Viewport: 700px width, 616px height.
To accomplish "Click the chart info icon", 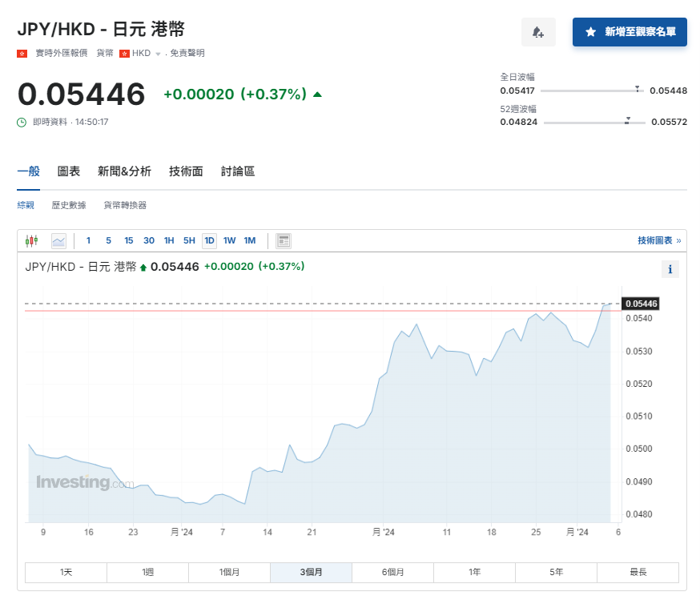I will point(670,269).
